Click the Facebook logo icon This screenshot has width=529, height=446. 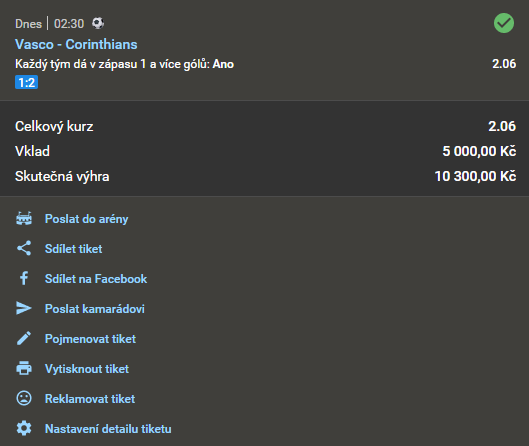coord(24,278)
